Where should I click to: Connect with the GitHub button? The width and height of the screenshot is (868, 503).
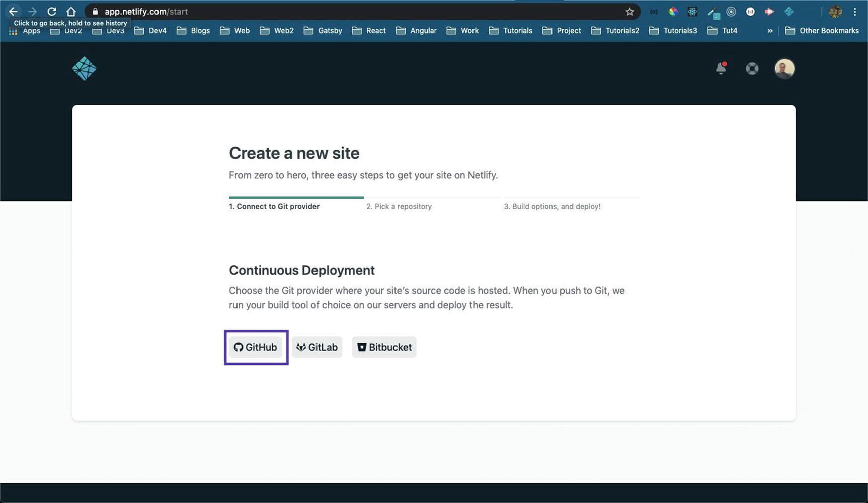coord(256,347)
